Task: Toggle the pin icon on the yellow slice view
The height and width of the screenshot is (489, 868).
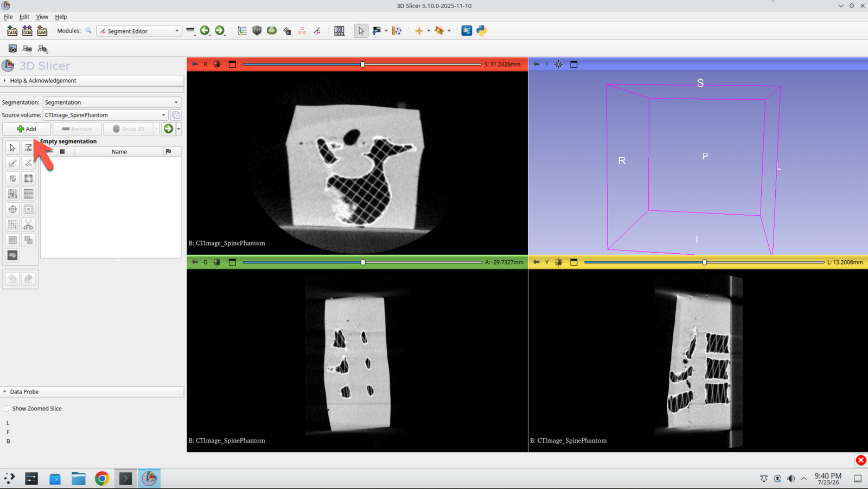Action: point(537,262)
